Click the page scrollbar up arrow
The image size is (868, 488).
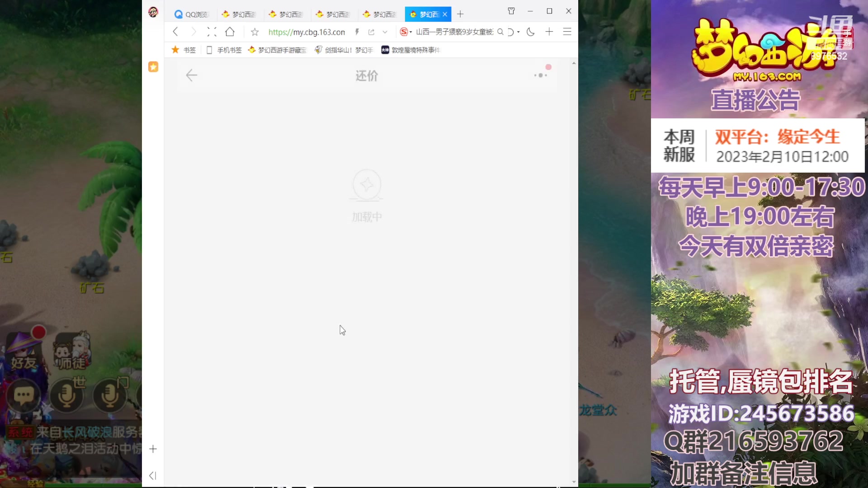click(x=574, y=63)
